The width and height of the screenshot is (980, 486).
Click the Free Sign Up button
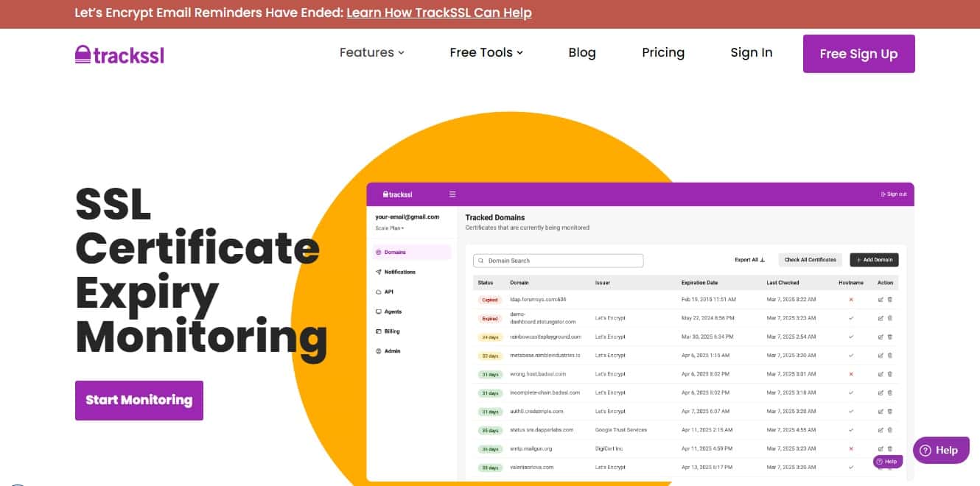859,54
